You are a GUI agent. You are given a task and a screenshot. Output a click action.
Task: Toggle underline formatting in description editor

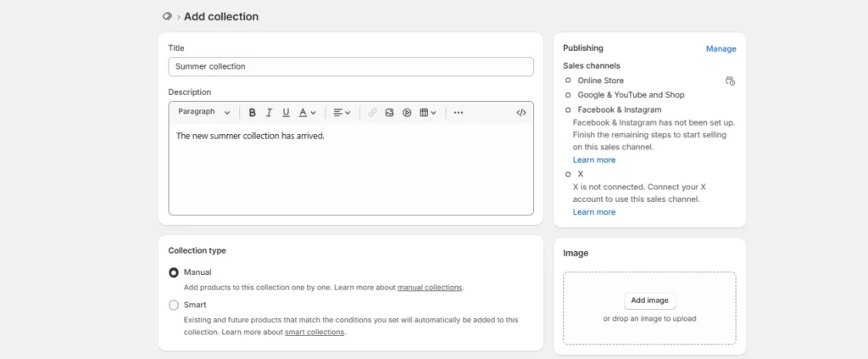click(x=286, y=113)
